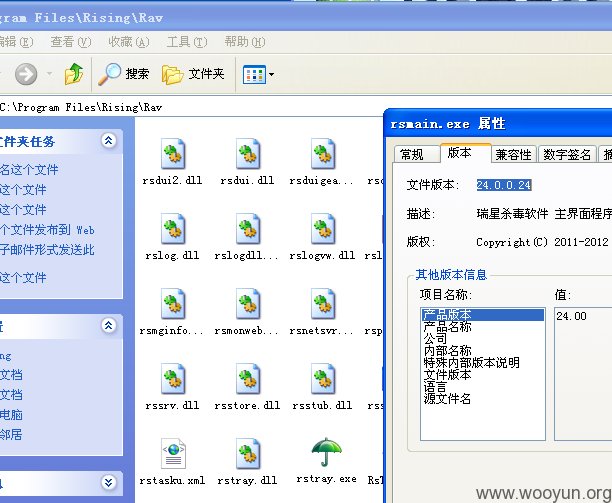Select the rsdui2.dll file icon

point(173,154)
